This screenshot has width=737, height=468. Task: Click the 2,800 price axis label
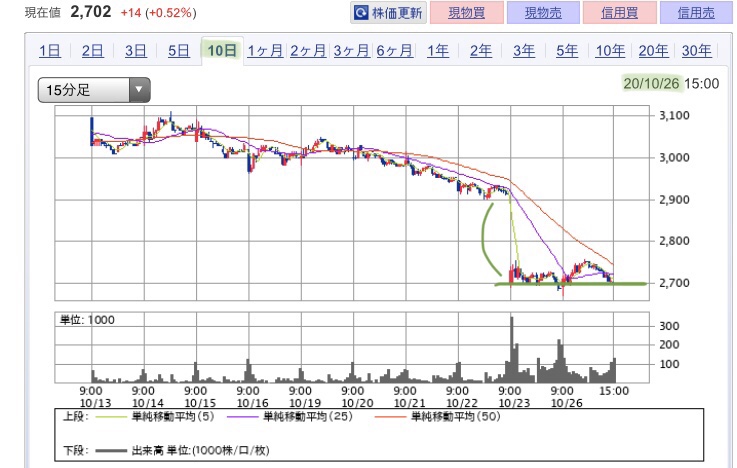(x=674, y=241)
